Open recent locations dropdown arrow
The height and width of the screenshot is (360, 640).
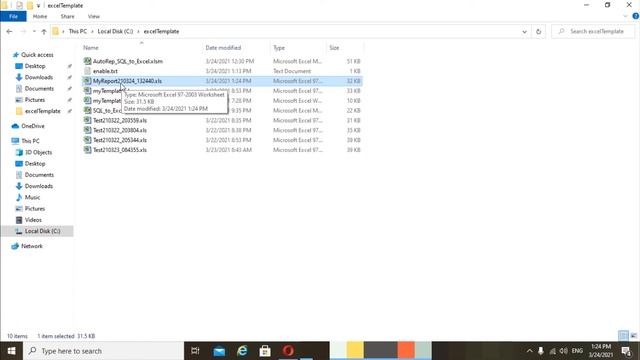point(34,31)
